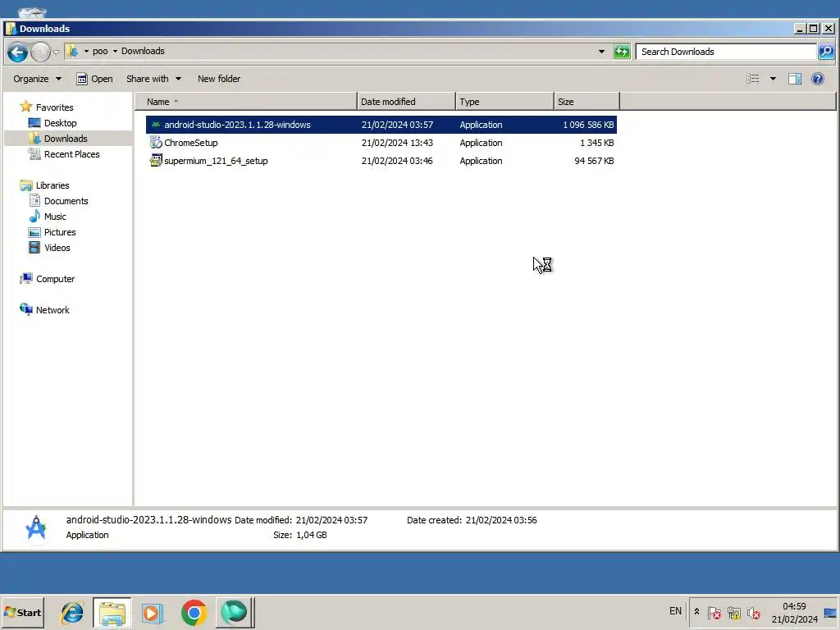
Task: Click the network status tray icon
Action: 734,613
